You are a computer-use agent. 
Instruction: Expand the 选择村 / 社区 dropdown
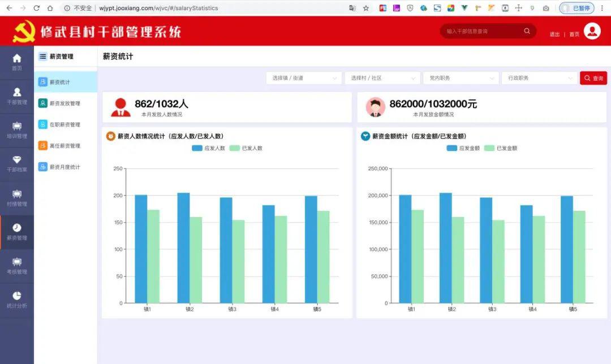point(382,78)
